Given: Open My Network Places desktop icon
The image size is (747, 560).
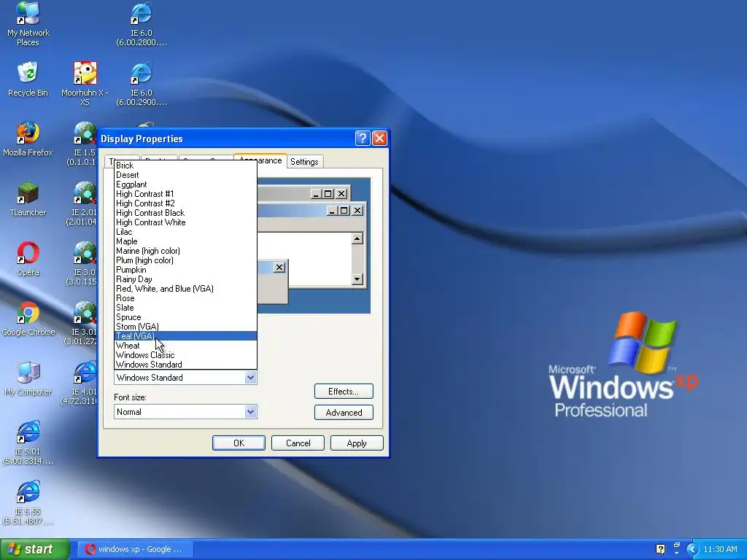Looking at the screenshot, I should click(x=28, y=24).
